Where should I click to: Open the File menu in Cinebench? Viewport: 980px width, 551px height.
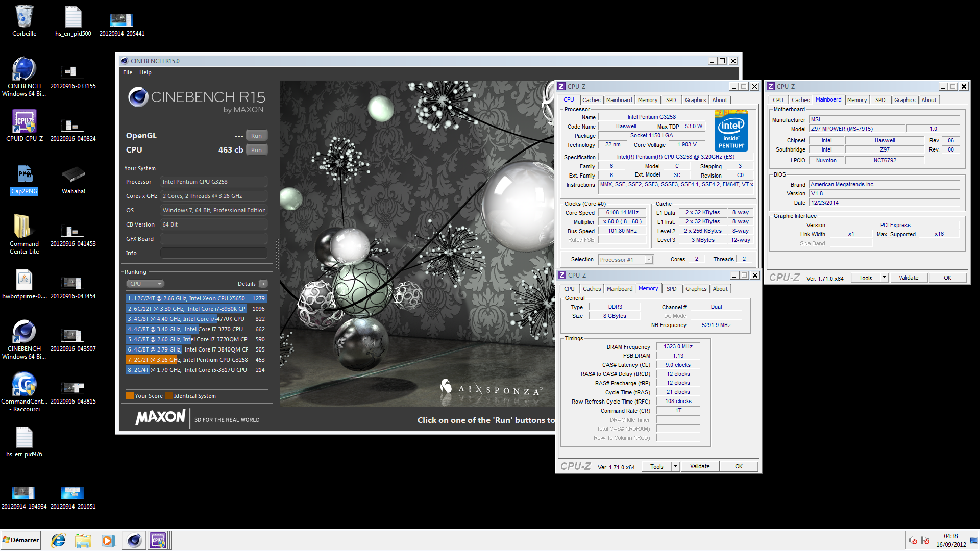(x=128, y=72)
